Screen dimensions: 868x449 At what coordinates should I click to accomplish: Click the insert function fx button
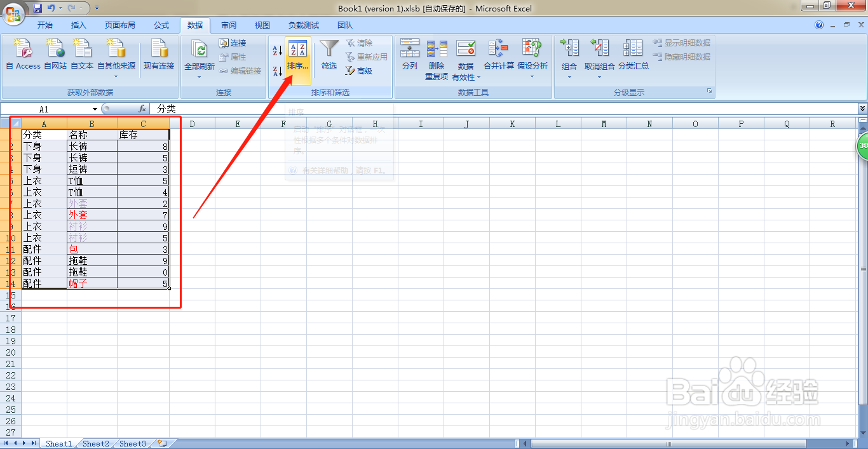click(142, 109)
